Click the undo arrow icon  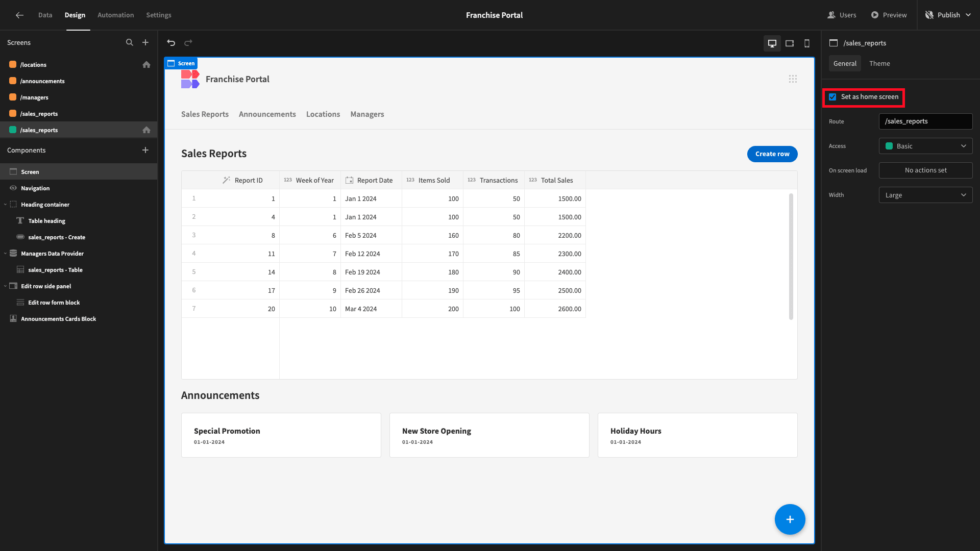[x=171, y=43]
